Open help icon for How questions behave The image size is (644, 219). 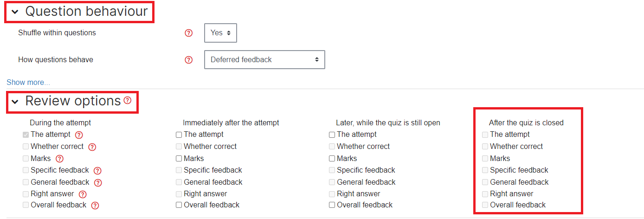[188, 60]
